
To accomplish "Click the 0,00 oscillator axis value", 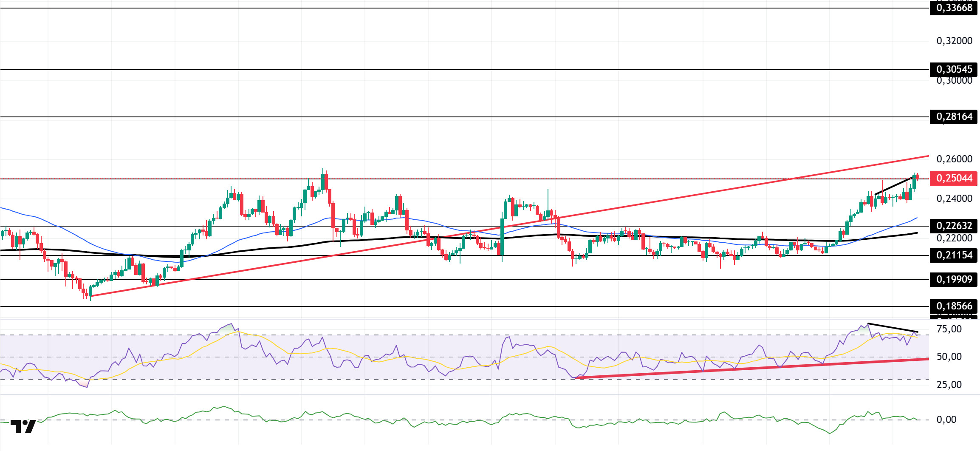I will click(x=946, y=420).
